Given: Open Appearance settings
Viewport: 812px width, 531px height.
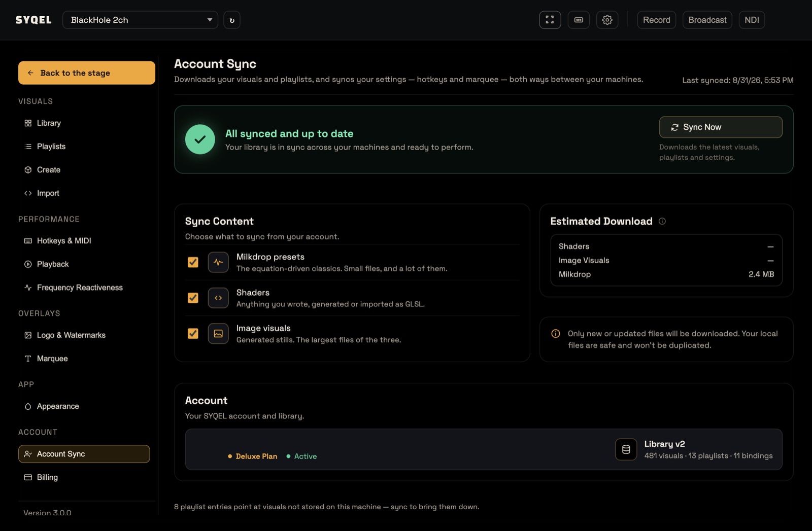Looking at the screenshot, I should click(x=84, y=406).
